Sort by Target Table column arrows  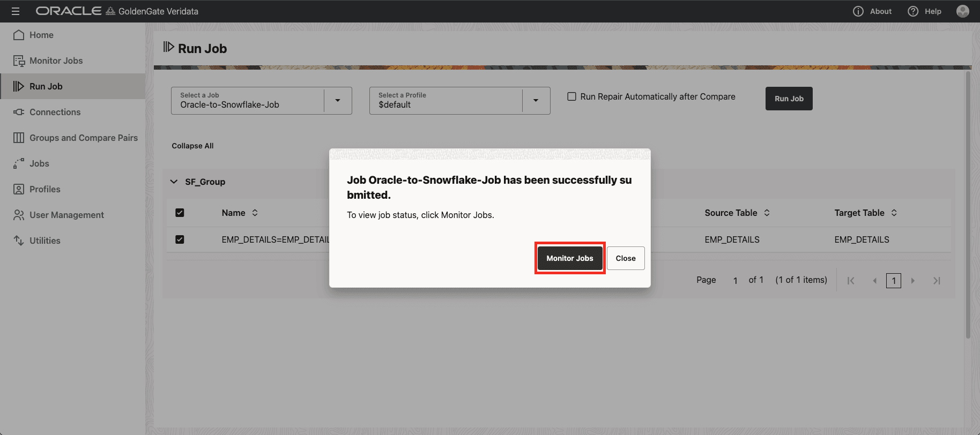(x=894, y=213)
